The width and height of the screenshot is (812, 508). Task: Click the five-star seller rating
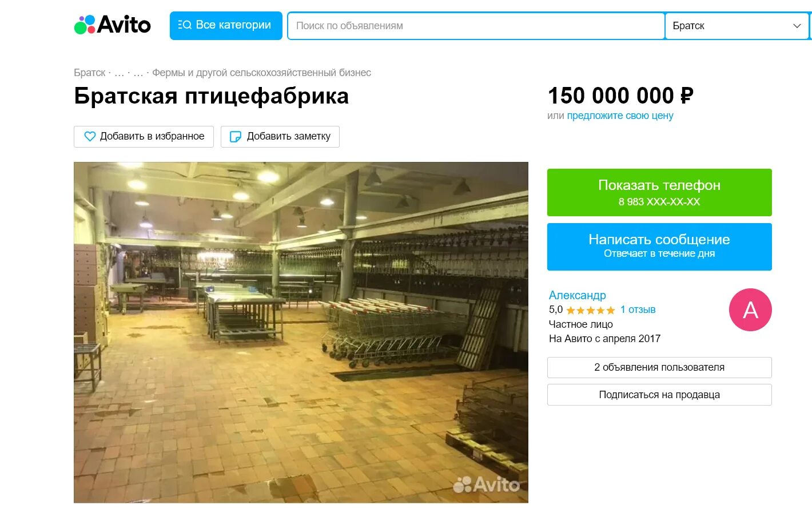point(591,310)
